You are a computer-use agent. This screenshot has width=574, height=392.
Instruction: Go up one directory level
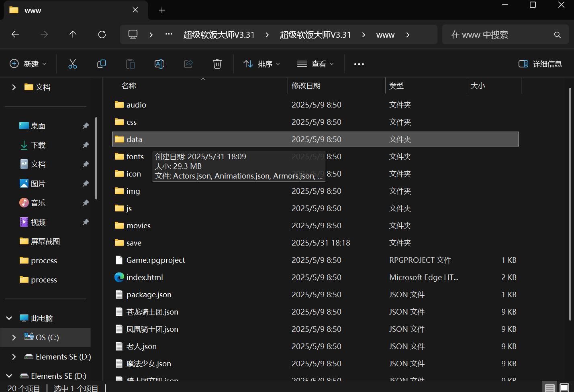coord(73,35)
